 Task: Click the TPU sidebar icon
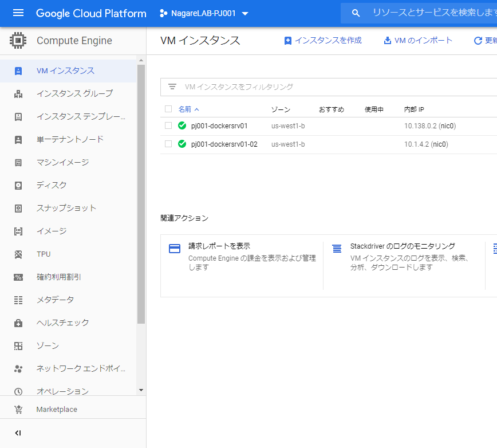tap(18, 254)
